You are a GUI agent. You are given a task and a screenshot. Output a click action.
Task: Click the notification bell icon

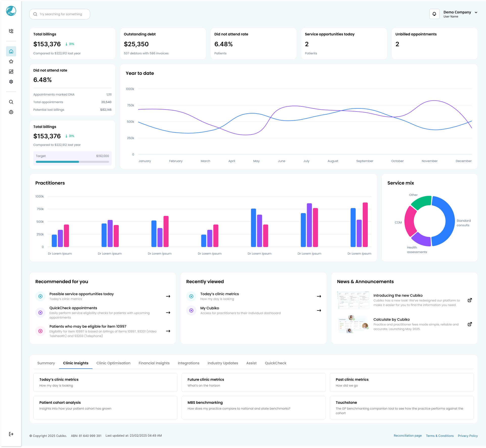(x=434, y=14)
